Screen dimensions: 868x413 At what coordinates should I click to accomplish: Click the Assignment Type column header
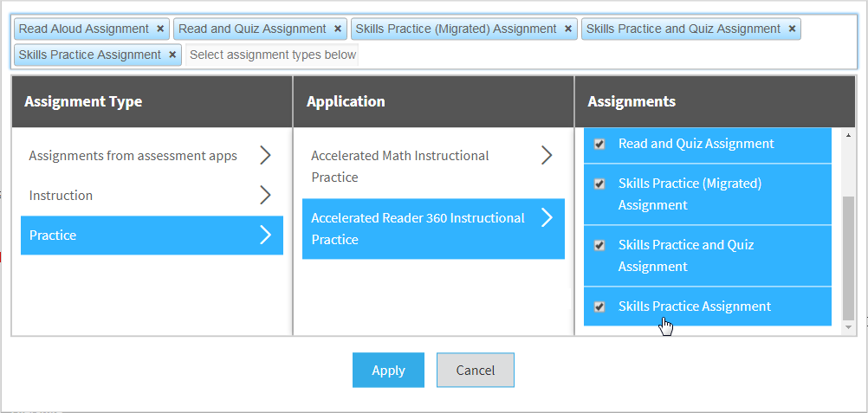[152, 102]
